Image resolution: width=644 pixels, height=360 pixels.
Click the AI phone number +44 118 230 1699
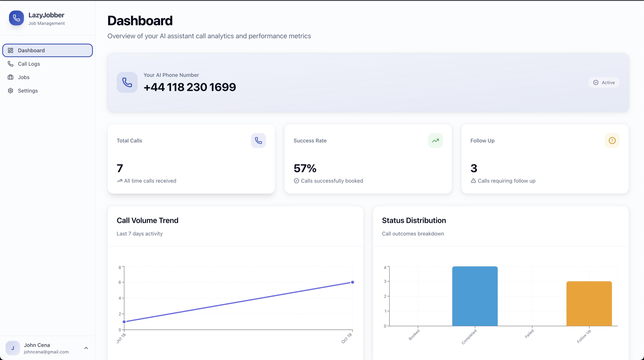click(x=190, y=87)
